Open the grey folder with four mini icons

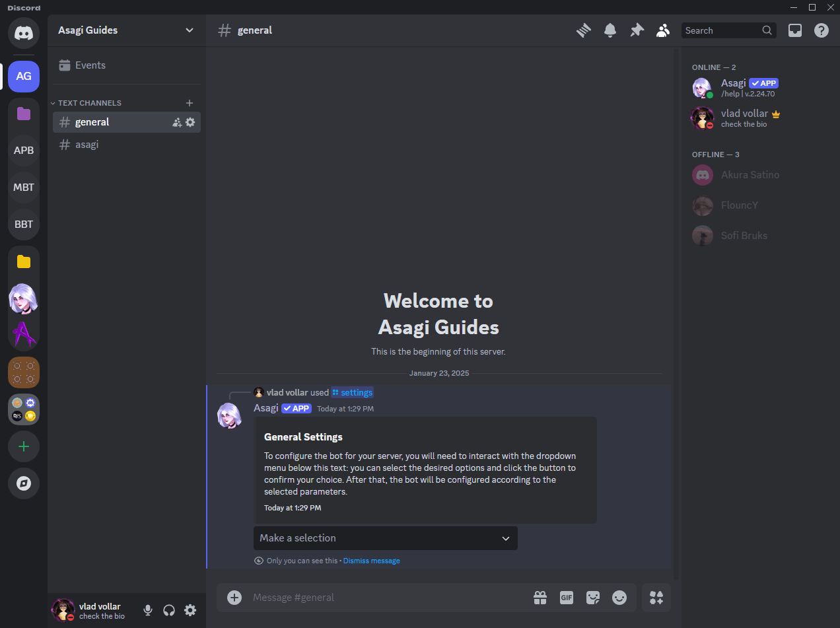(x=24, y=409)
